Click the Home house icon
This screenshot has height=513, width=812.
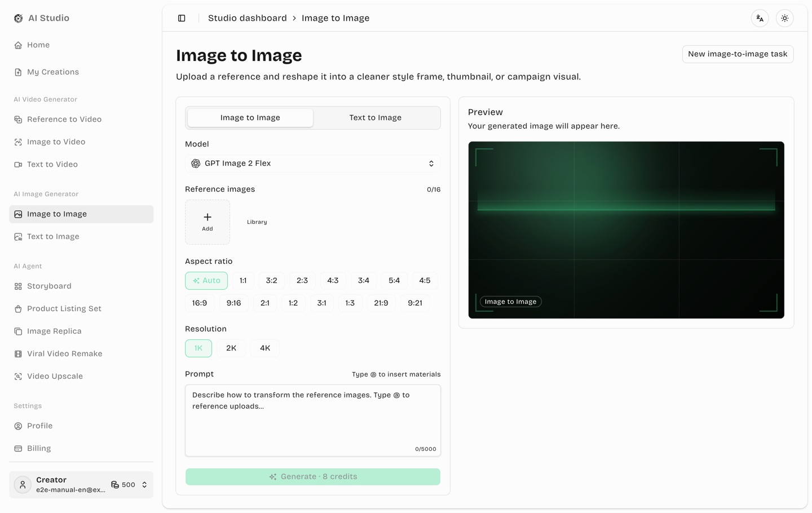(x=18, y=45)
